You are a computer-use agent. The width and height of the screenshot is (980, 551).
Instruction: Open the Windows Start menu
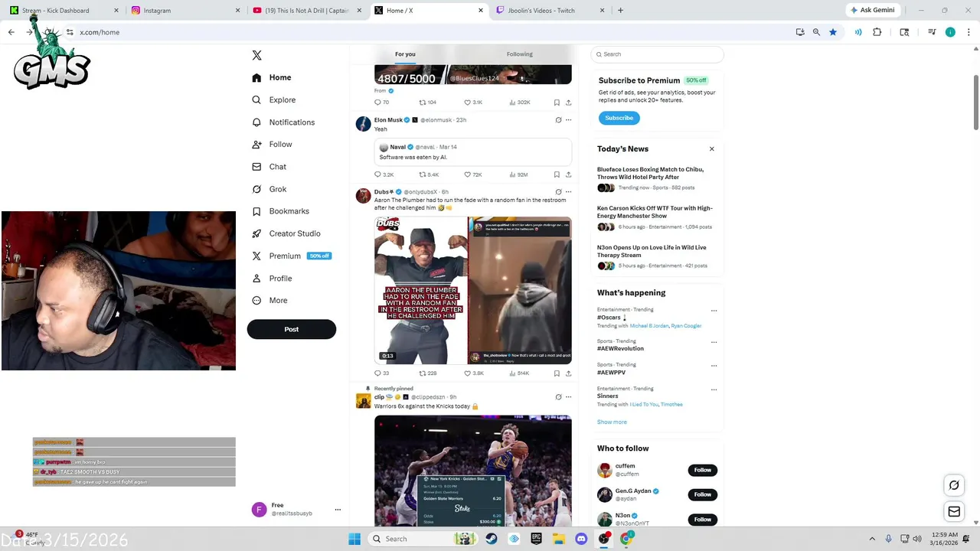(354, 539)
